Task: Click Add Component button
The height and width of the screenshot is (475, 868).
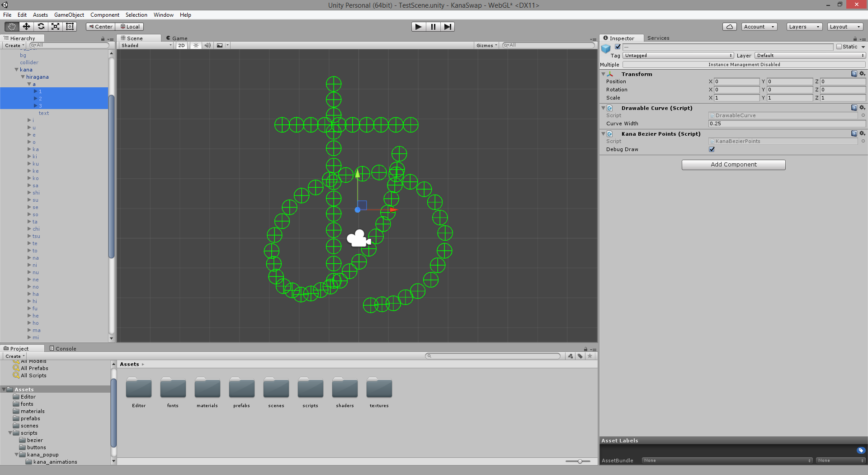Action: point(733,165)
